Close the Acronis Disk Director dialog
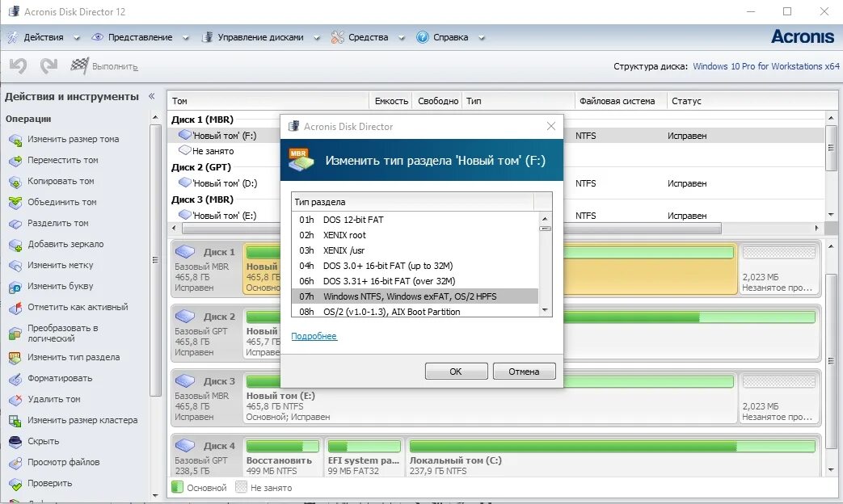This screenshot has height=504, width=843. pyautogui.click(x=551, y=126)
